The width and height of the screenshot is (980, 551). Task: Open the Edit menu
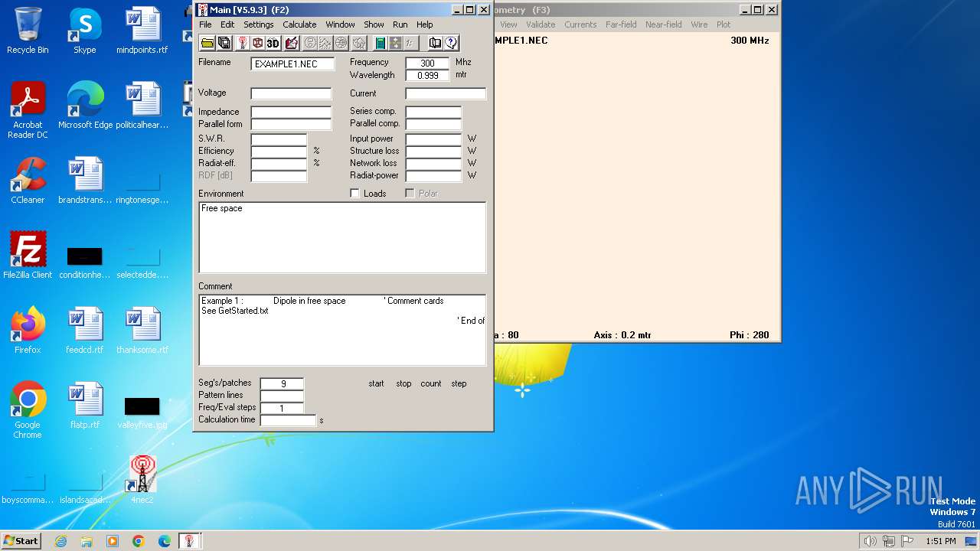coord(227,24)
